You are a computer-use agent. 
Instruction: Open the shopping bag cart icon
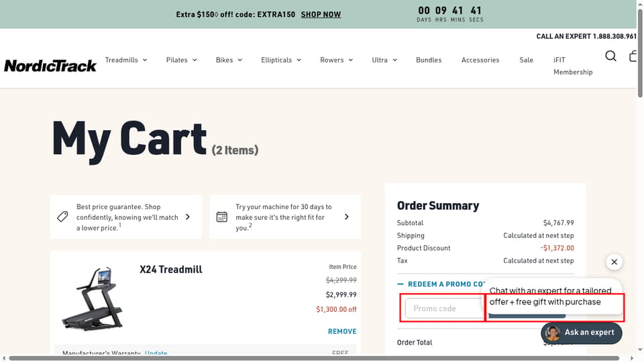pyautogui.click(x=633, y=56)
